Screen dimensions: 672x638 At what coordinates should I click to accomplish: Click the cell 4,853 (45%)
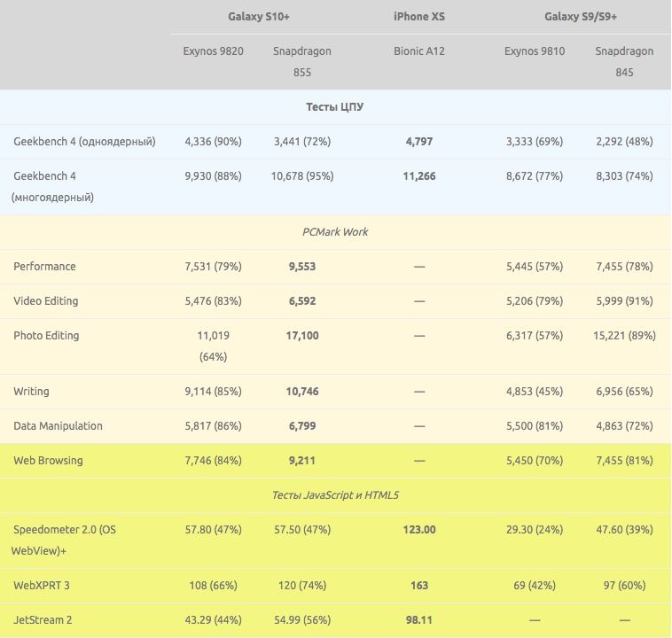tap(535, 392)
